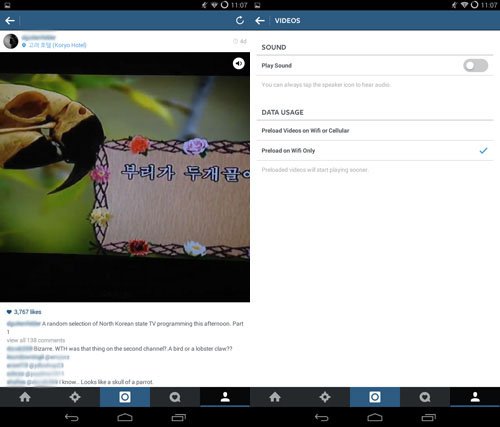500x427 pixels.
Task: Open camera button in right bottom bar
Action: click(x=375, y=397)
